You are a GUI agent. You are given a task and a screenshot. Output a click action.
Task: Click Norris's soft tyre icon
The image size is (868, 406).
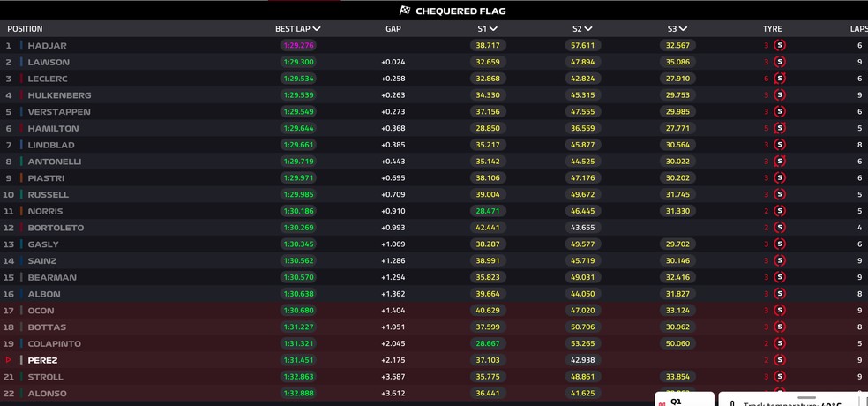(x=780, y=211)
